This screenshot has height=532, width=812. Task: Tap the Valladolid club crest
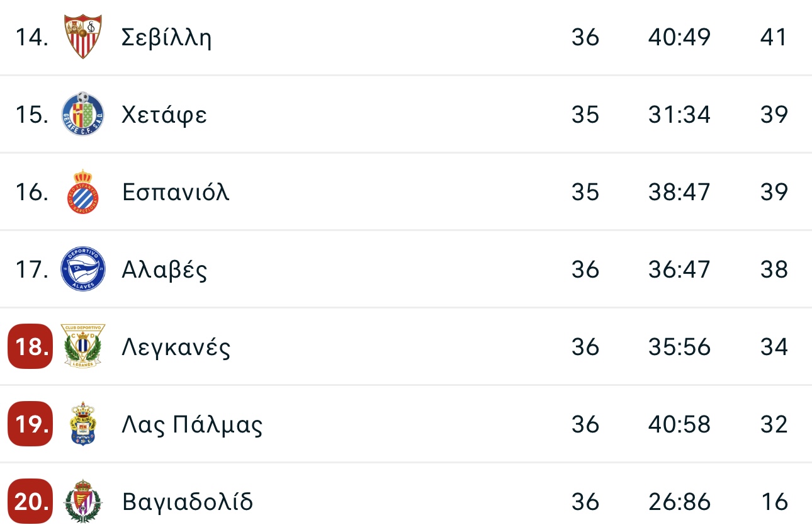(x=83, y=501)
